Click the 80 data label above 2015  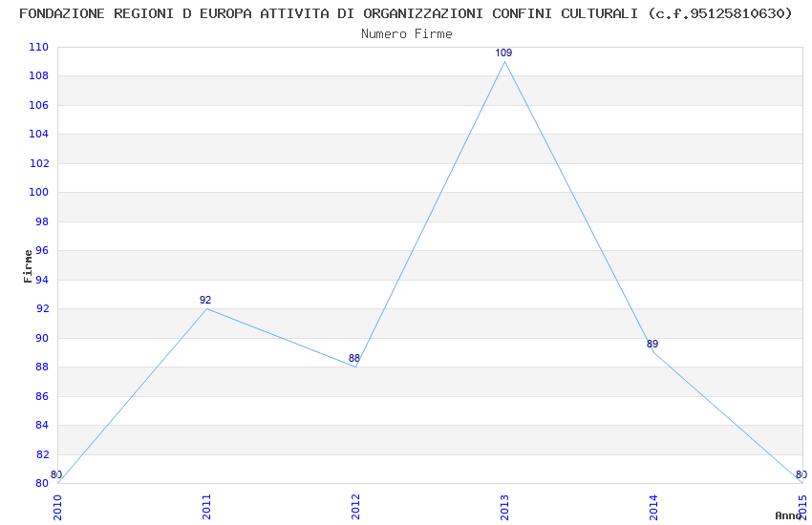tap(801, 474)
